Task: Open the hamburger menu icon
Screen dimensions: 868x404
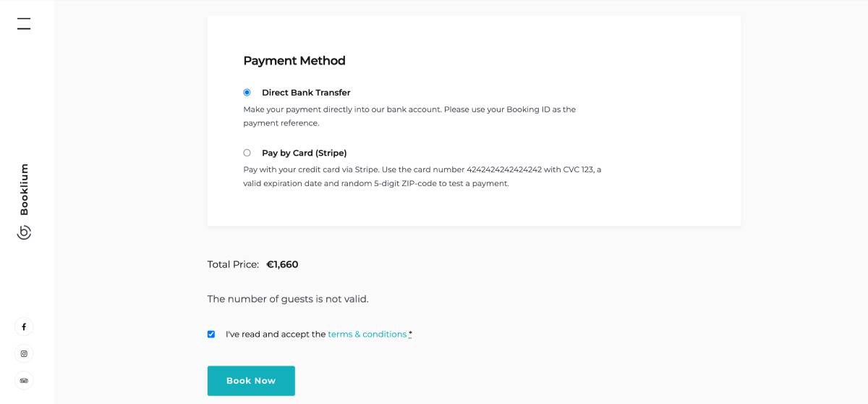Action: 24,24
